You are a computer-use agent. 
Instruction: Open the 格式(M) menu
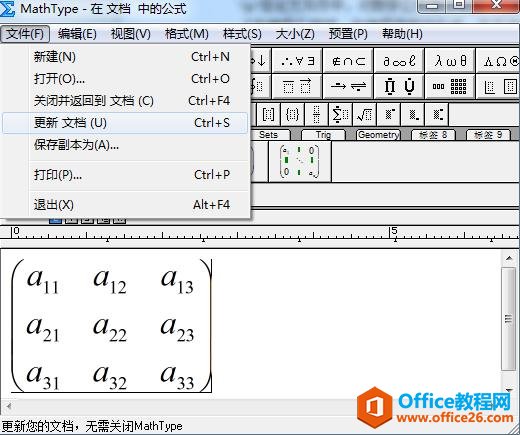click(187, 34)
